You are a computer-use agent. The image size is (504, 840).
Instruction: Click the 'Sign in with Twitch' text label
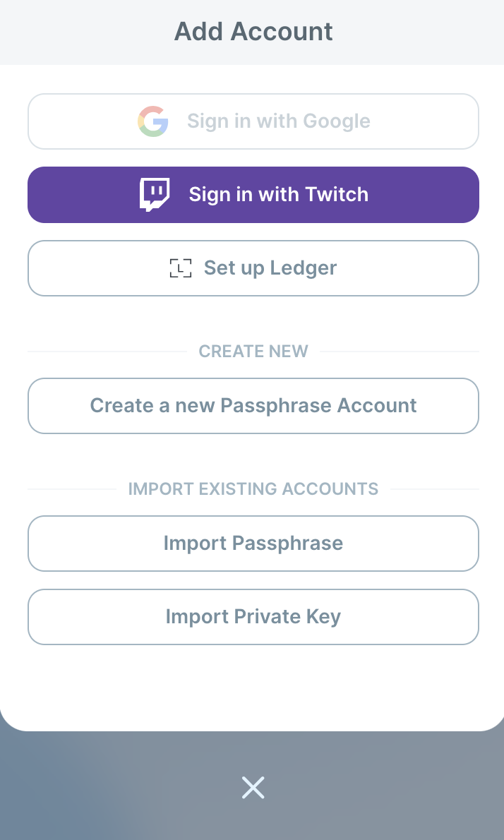279,194
